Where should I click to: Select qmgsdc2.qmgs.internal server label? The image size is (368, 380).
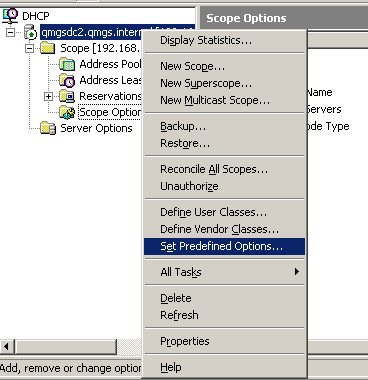coord(91,32)
